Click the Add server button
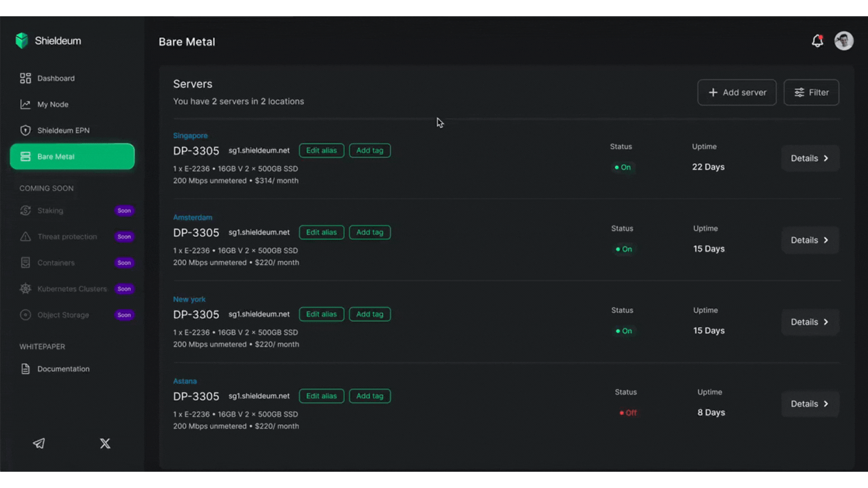The image size is (868, 488). 736,93
